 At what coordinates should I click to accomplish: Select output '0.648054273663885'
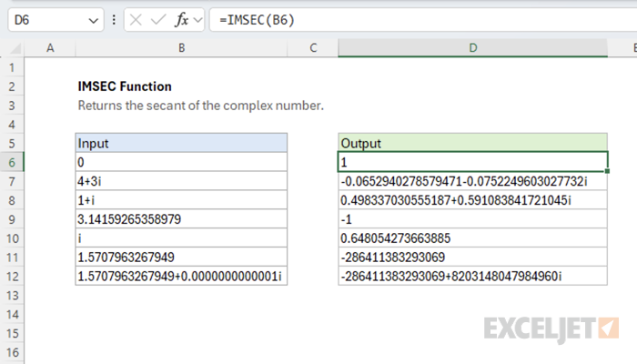(x=473, y=238)
